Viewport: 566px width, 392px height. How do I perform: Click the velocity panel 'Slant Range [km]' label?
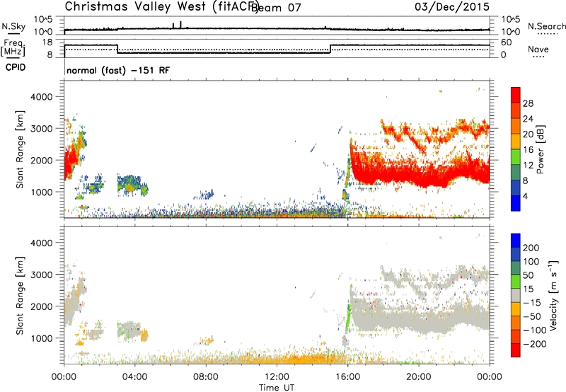pyautogui.click(x=20, y=296)
